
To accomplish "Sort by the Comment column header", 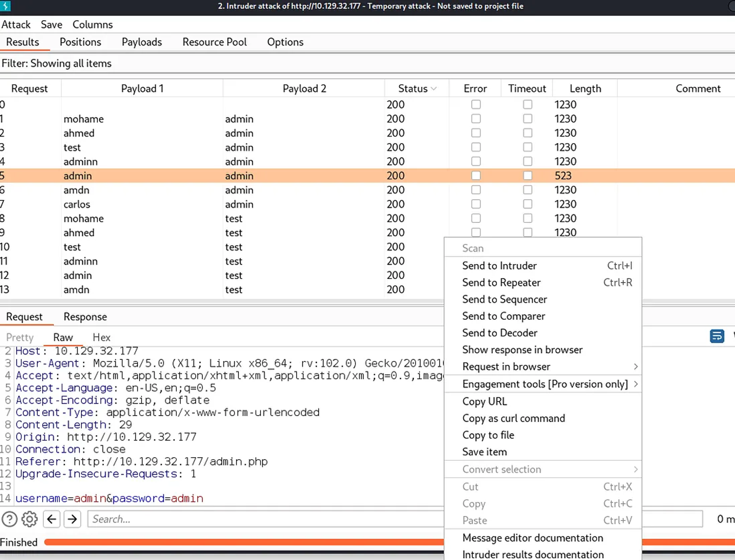I will [x=698, y=89].
